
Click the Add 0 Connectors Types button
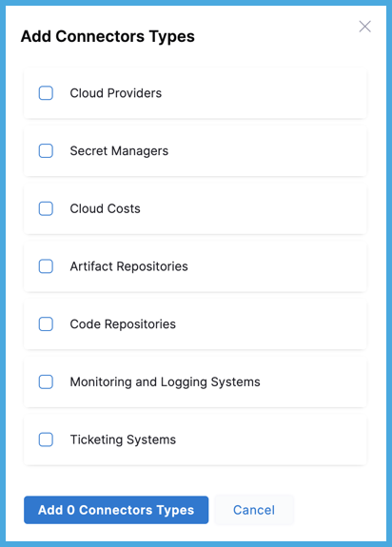pos(116,510)
